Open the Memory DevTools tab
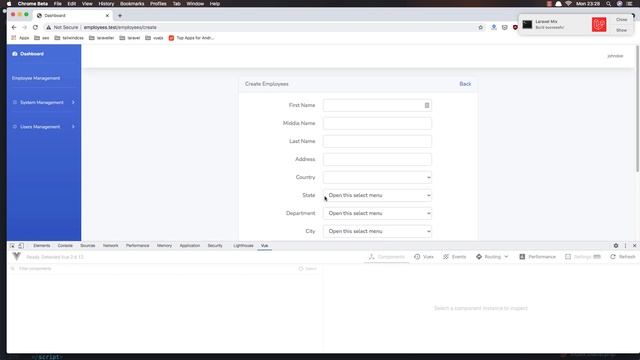 [164, 246]
